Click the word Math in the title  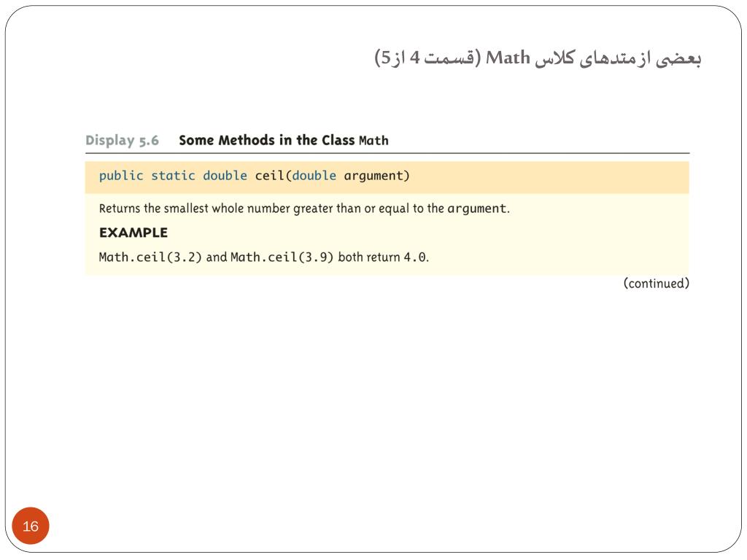pos(508,58)
